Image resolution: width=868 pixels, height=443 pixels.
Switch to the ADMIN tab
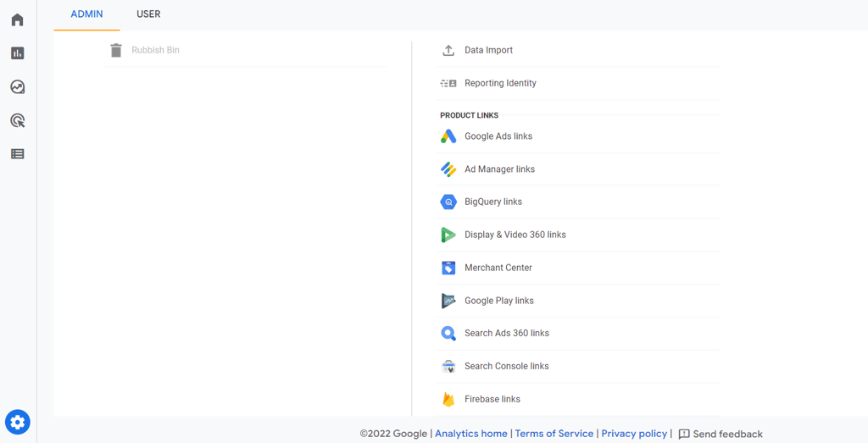pos(87,14)
